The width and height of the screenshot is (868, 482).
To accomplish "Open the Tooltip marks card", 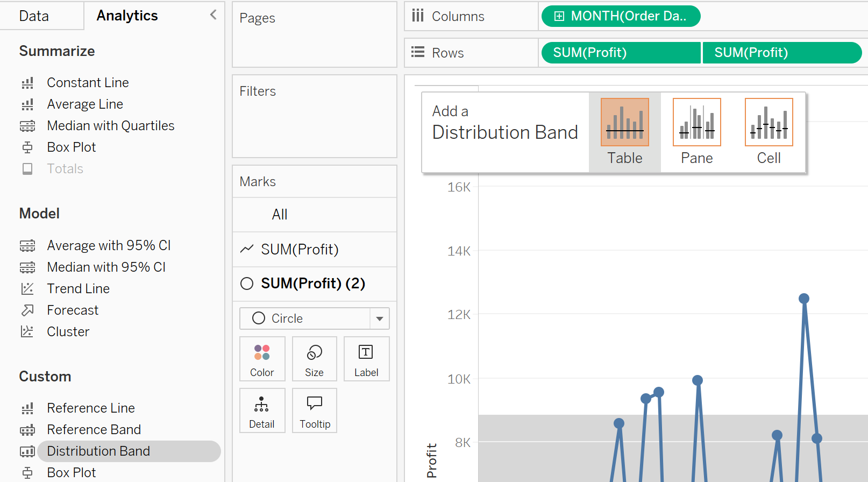I will pyautogui.click(x=315, y=410).
